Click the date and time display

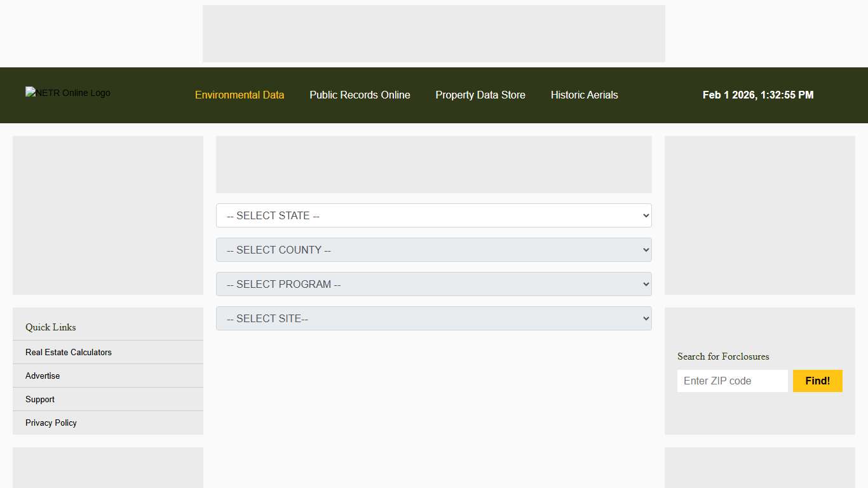758,95
